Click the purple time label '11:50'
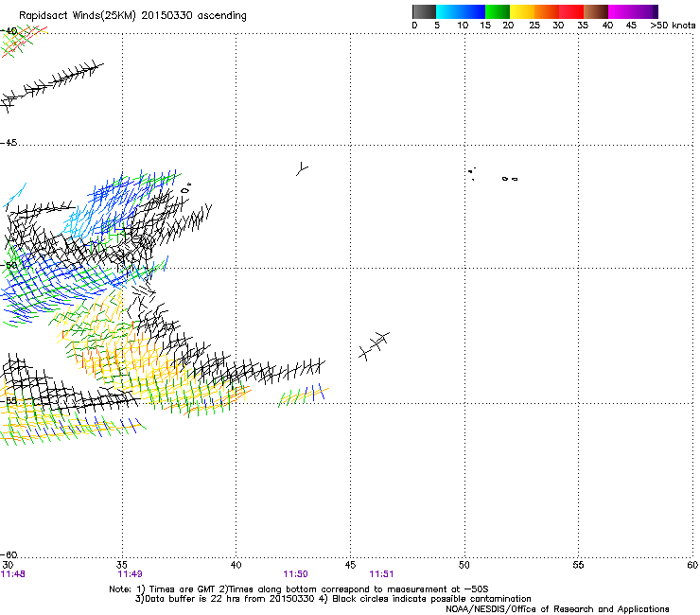 295,574
